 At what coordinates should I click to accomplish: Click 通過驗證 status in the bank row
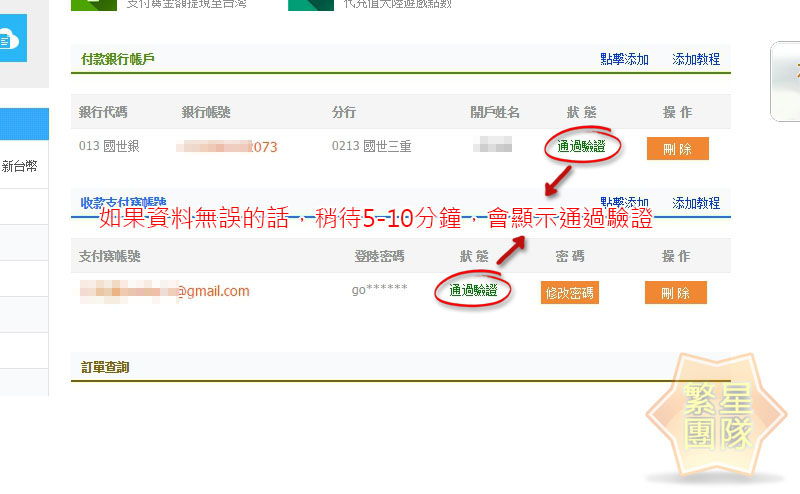[582, 147]
